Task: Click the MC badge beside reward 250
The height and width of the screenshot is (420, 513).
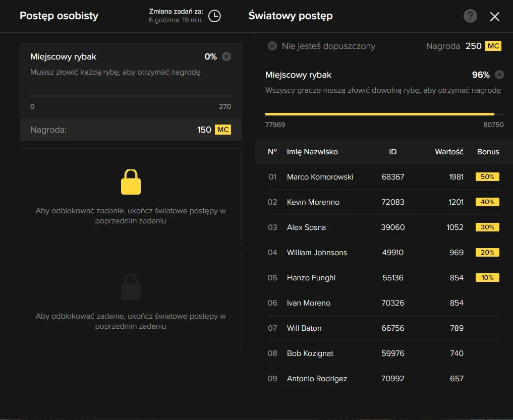Action: click(493, 46)
